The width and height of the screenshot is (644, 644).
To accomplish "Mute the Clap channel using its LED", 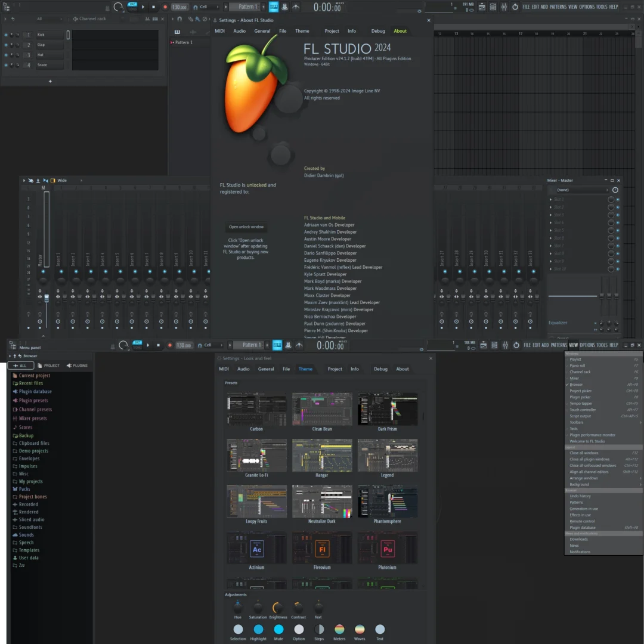I will (6, 45).
